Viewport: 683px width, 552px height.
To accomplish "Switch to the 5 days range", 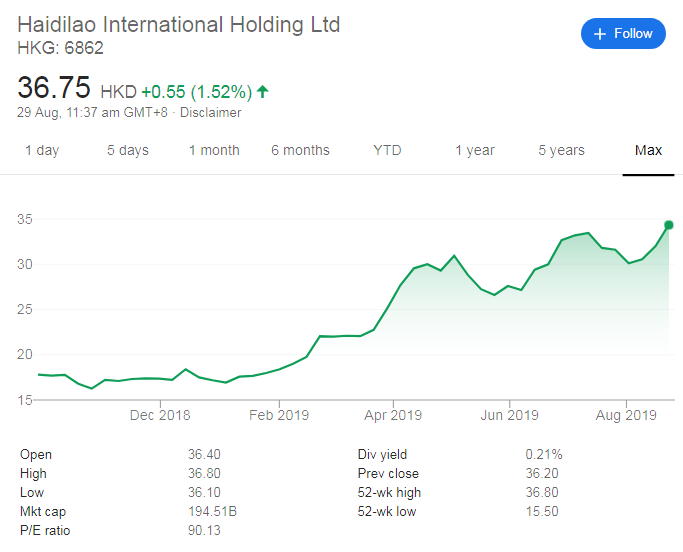I will 128,150.
